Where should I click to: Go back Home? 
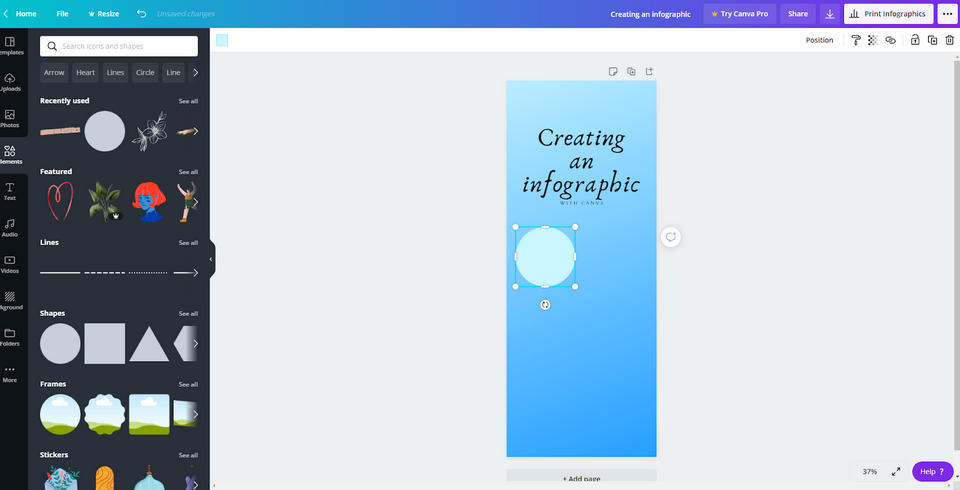[20, 13]
